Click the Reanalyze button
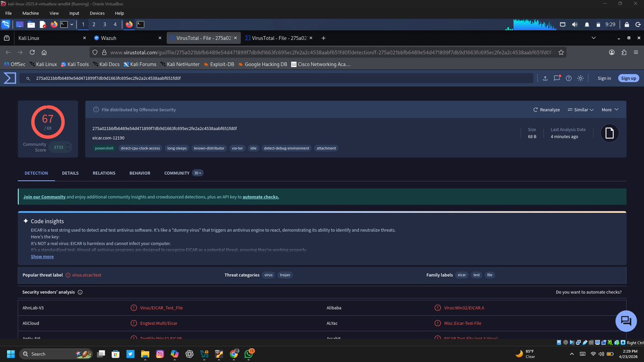This screenshot has width=644, height=362. click(x=546, y=109)
